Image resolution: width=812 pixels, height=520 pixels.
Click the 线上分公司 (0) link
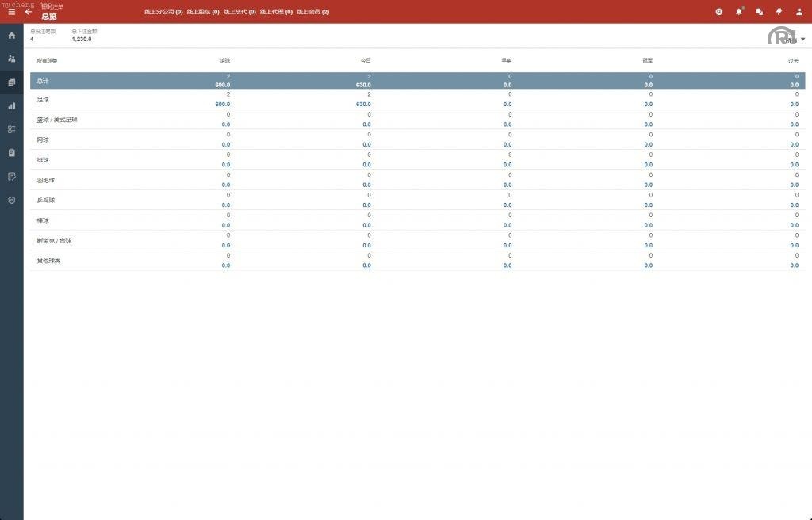click(163, 12)
